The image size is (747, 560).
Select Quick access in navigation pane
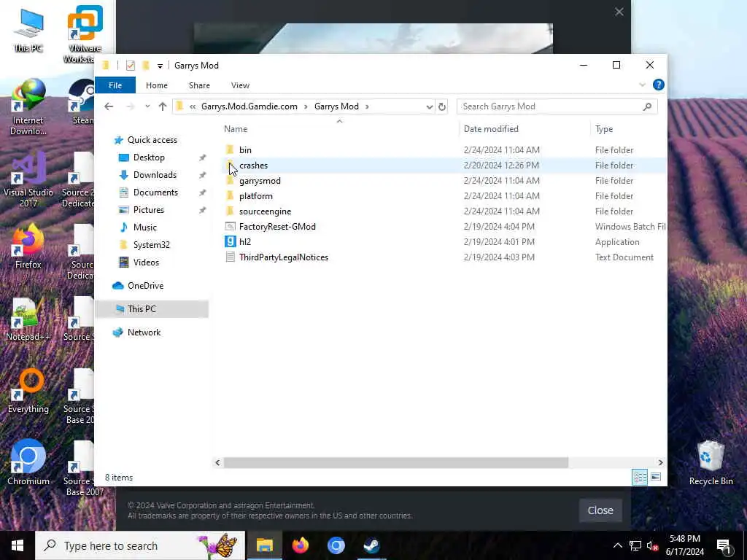point(152,140)
